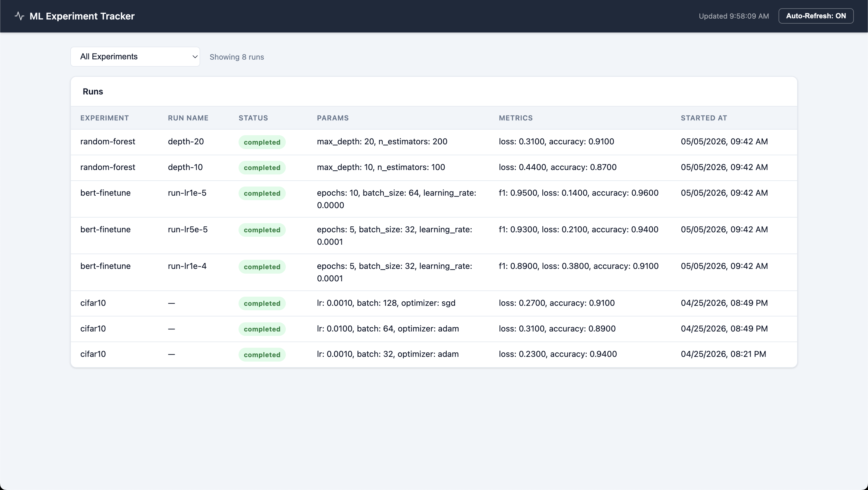
Task: Click completed badge for run-lr5e-5
Action: click(262, 230)
